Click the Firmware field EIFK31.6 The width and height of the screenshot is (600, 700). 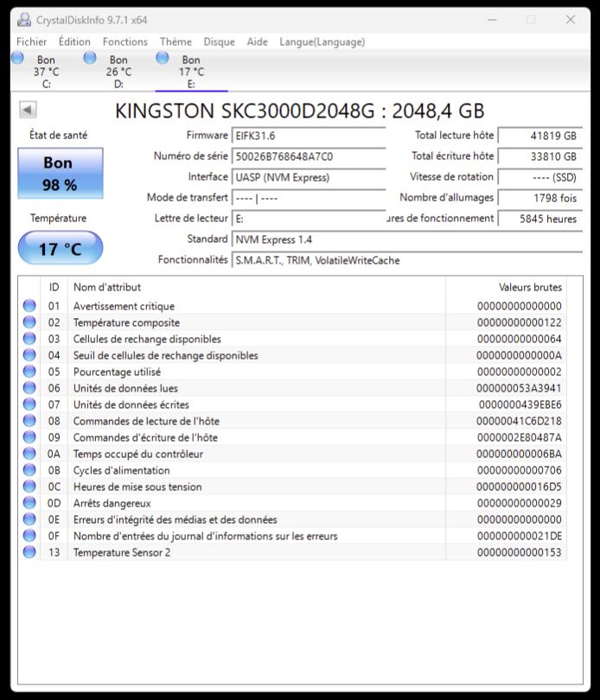(308, 136)
